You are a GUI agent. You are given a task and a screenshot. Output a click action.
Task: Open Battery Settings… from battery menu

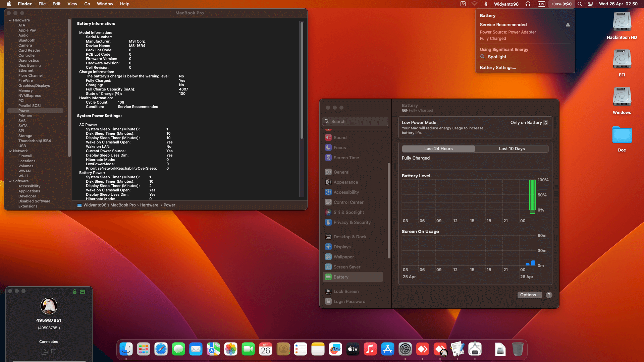coord(498,68)
